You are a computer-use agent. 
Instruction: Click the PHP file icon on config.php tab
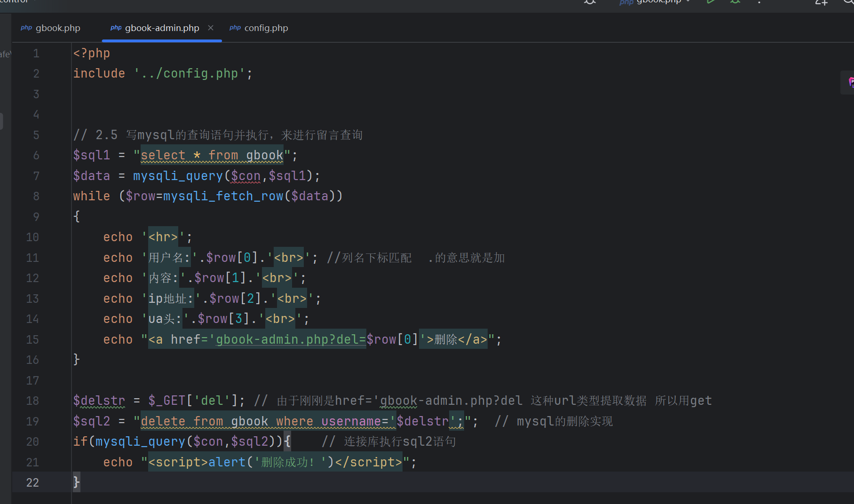[x=235, y=28]
